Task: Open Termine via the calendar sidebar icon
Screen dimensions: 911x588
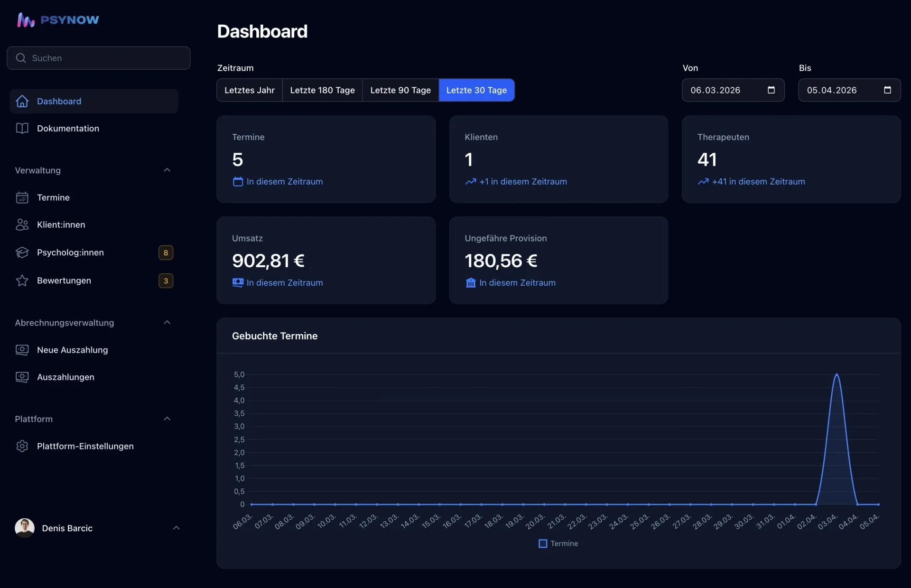Action: 22,197
